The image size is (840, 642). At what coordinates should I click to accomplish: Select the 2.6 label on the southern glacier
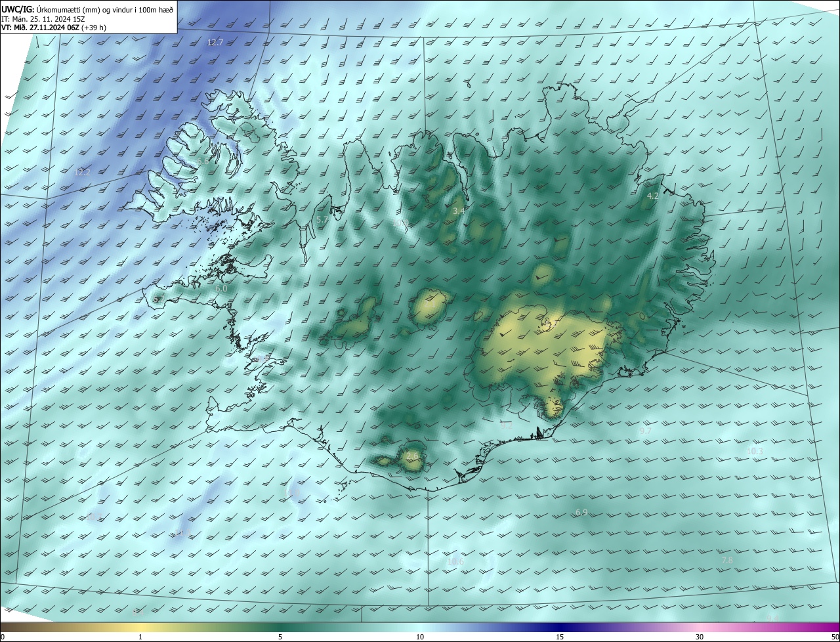tap(412, 456)
